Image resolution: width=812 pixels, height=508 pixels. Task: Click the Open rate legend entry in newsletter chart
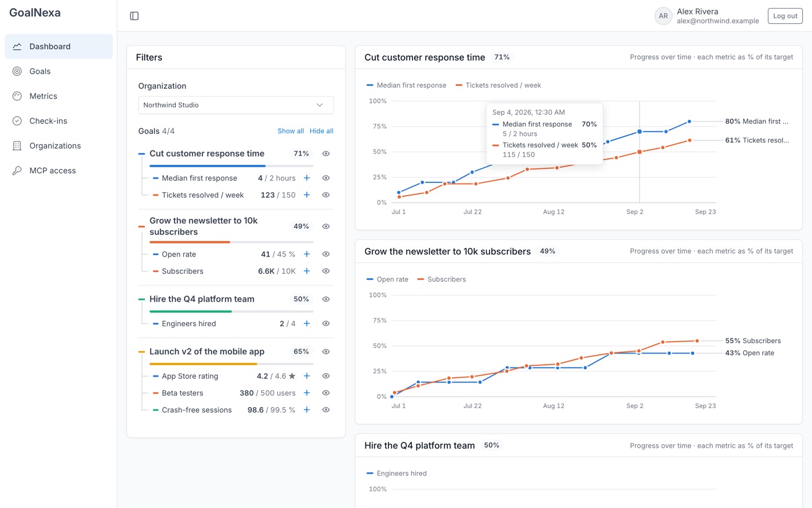(387, 279)
